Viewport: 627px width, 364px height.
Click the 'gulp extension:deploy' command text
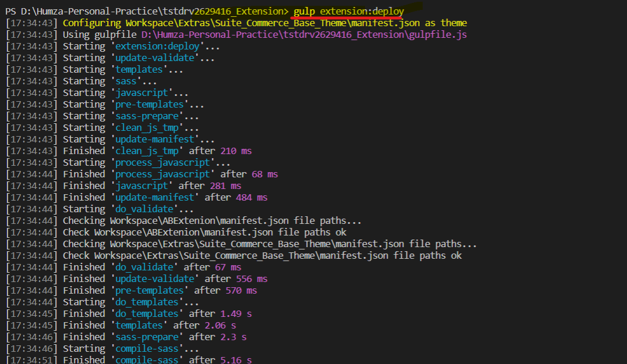pyautogui.click(x=349, y=11)
